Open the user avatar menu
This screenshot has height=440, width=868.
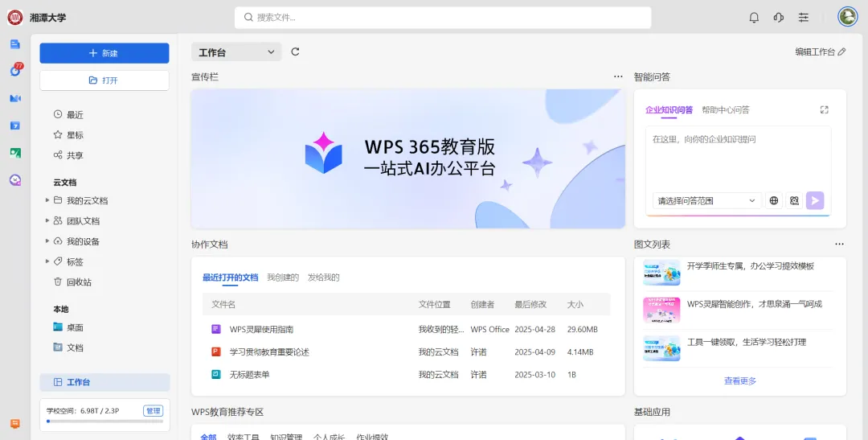tap(848, 17)
